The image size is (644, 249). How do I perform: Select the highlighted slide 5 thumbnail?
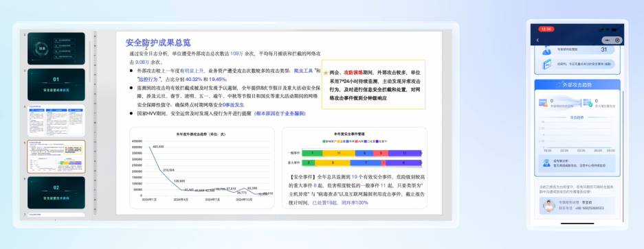(56, 156)
